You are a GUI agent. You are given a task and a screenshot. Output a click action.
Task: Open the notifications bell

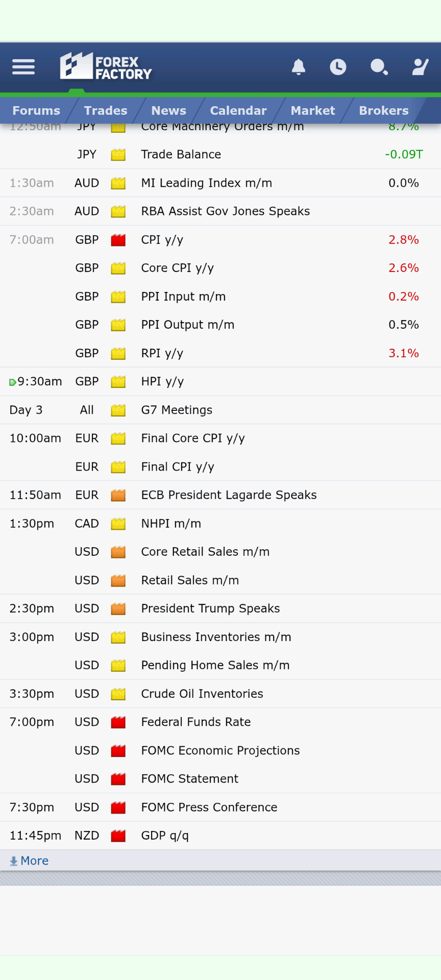[299, 67]
